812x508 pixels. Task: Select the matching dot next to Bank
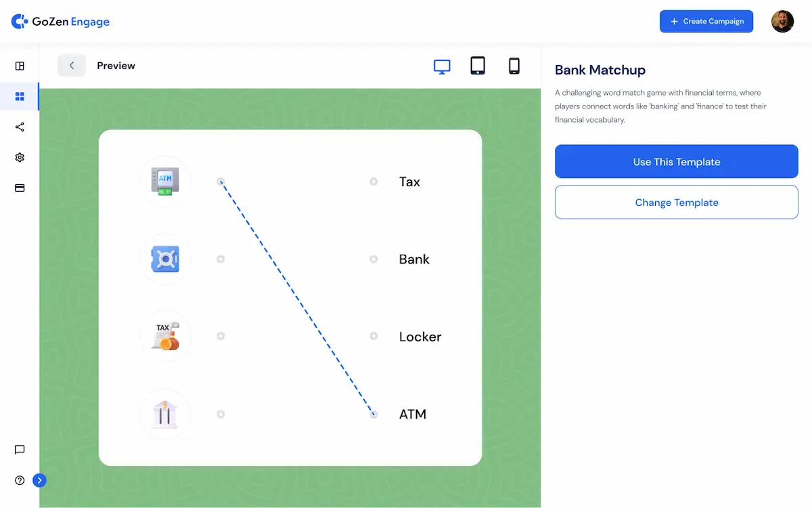(374, 259)
